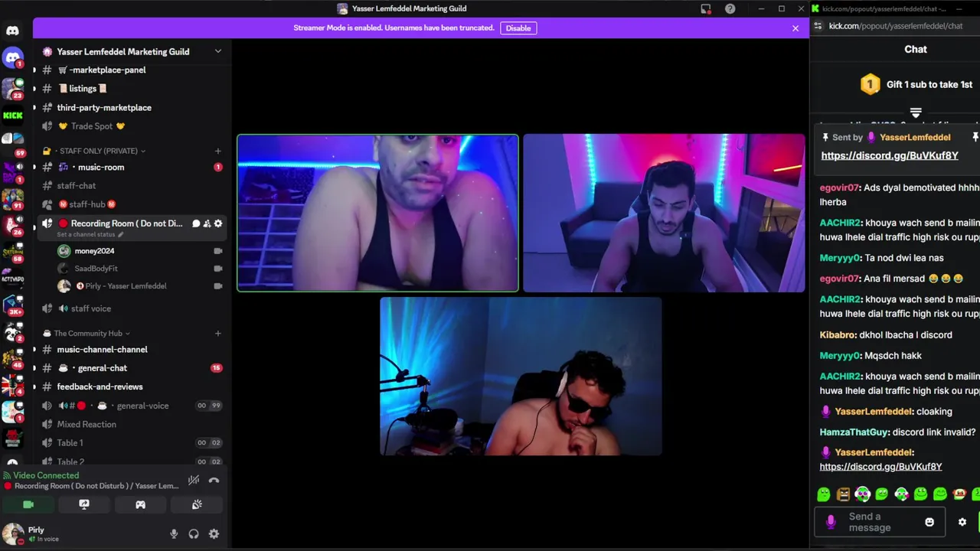Open Kick chat settings gear
The image size is (980, 551).
[x=962, y=522]
